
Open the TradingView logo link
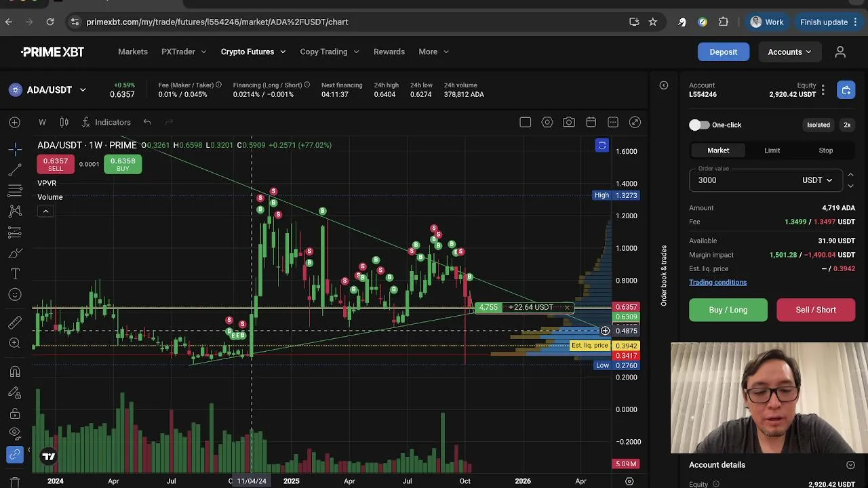pos(49,457)
